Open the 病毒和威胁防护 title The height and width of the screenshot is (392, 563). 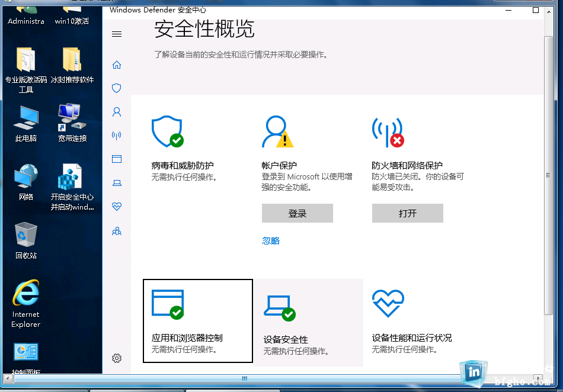tap(183, 165)
